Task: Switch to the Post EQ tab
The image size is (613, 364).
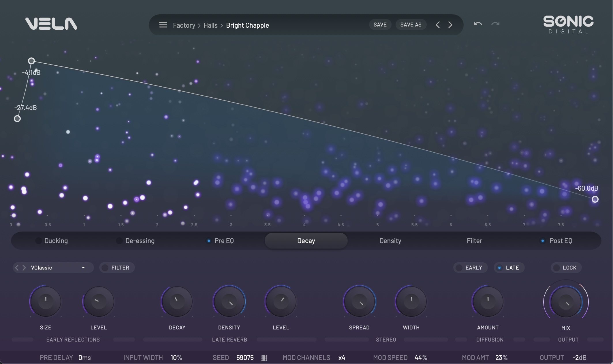Action: point(561,241)
